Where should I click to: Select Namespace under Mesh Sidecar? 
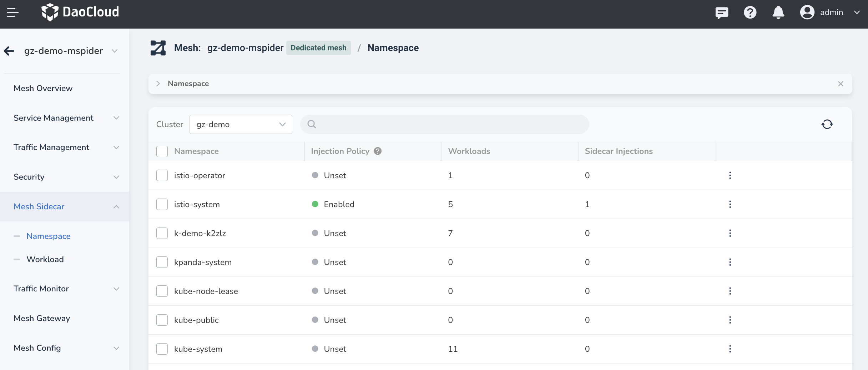[x=49, y=236]
